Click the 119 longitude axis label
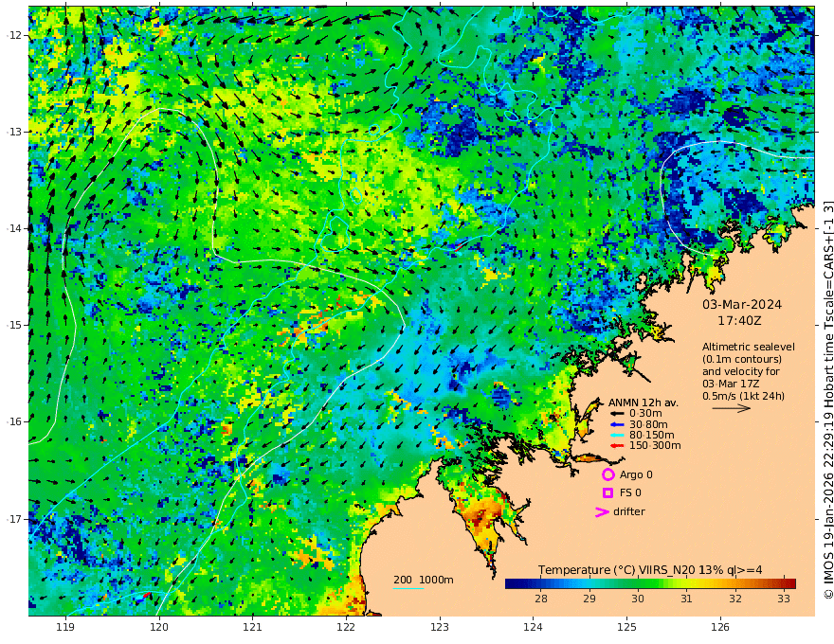 [65, 628]
